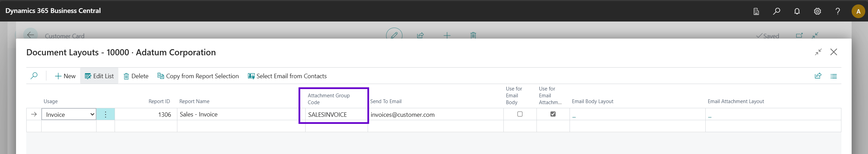Open the row's three-dot Show more options
Screen dimensions: 868x154
105,114
